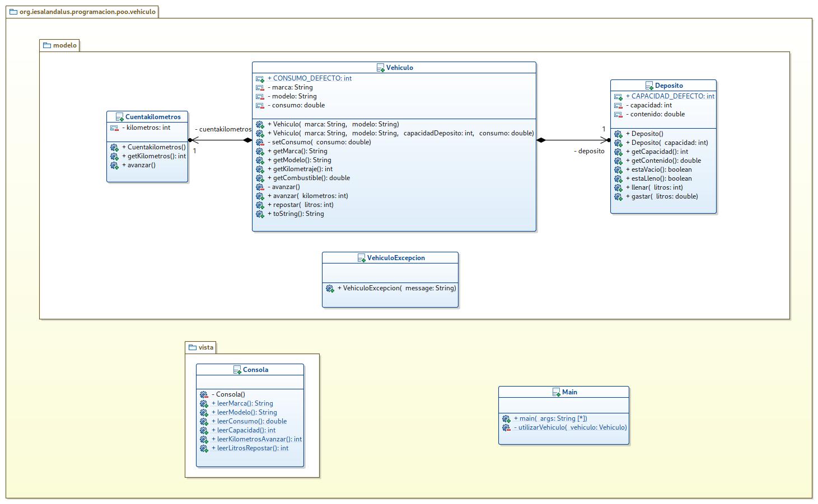This screenshot has height=504, width=818.
Task: Click the gear icon beside main method
Action: (506, 419)
